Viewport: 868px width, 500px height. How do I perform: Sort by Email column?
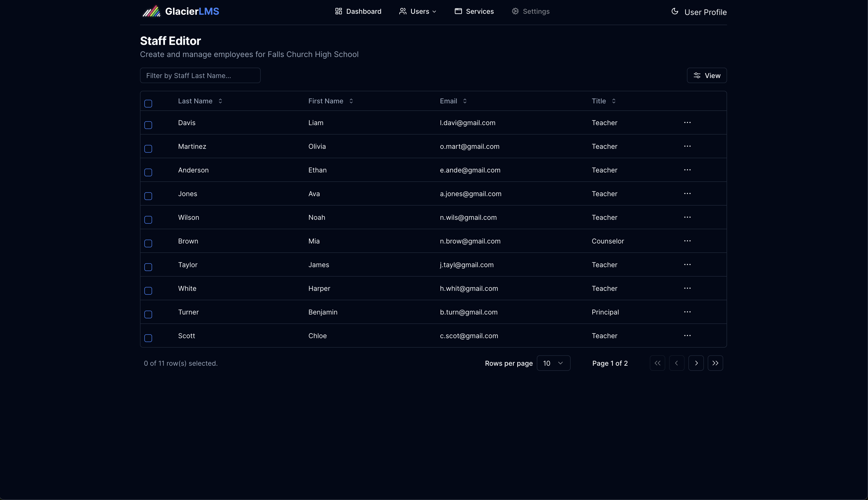click(453, 101)
